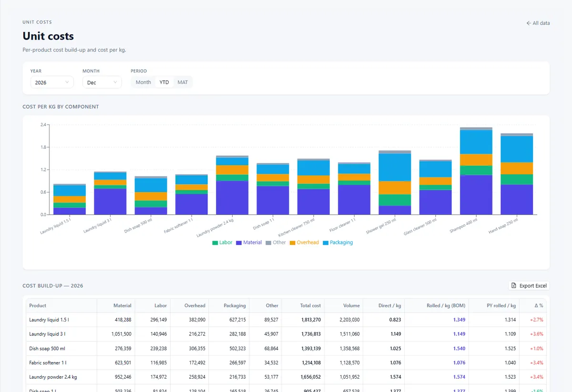The width and height of the screenshot is (572, 392).
Task: Click the Fabric softener 1 l table row
Action: pos(286,362)
